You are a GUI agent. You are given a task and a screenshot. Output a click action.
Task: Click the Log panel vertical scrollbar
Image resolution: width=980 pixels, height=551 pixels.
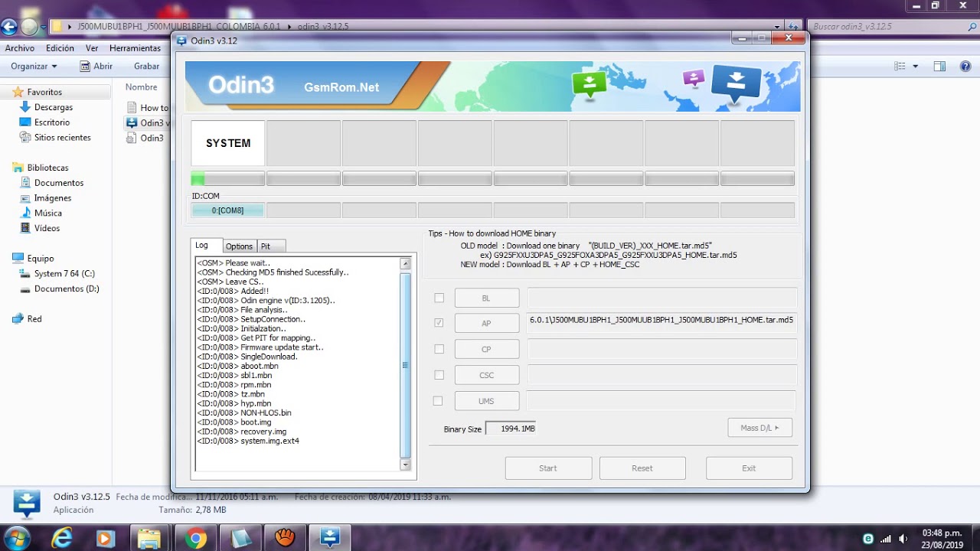tap(406, 364)
